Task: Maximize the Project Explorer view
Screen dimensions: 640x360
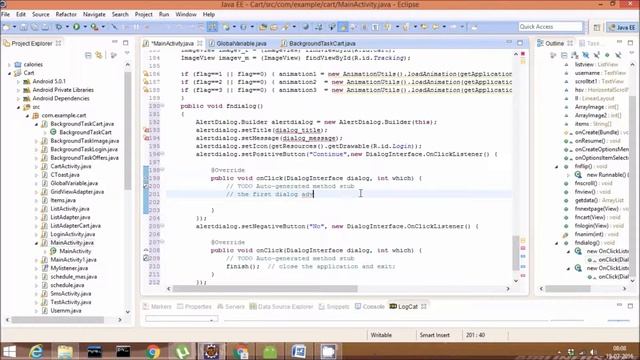Action: click(x=126, y=42)
